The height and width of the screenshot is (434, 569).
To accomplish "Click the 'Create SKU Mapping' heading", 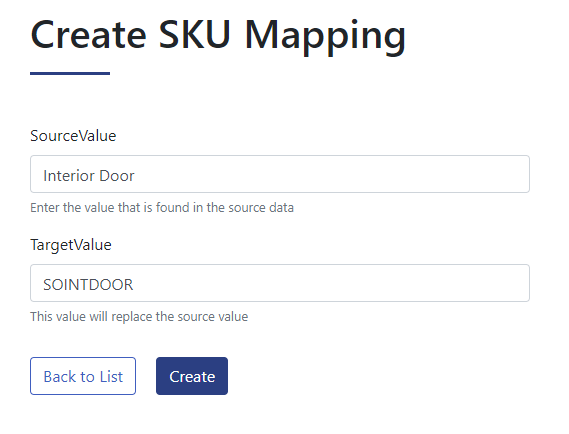I will 218,36.
